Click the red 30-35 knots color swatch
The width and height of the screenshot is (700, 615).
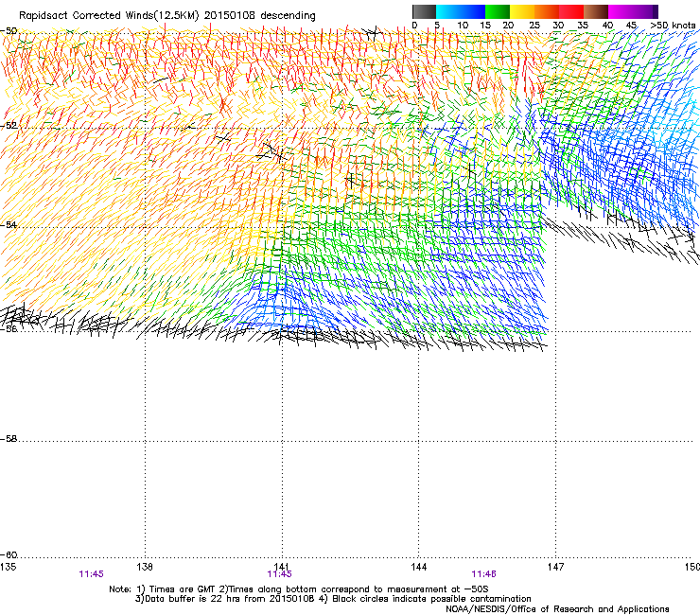tap(571, 11)
